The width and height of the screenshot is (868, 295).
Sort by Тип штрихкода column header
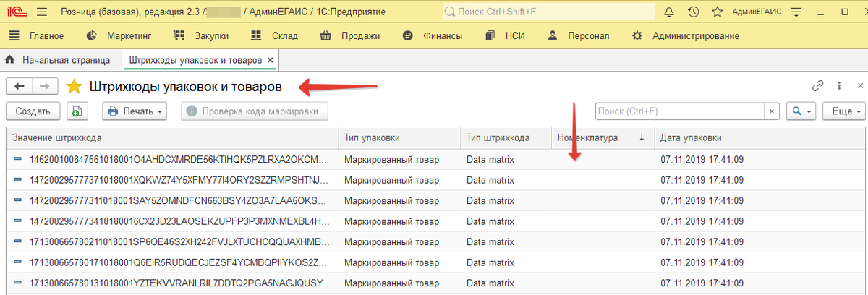click(506, 137)
